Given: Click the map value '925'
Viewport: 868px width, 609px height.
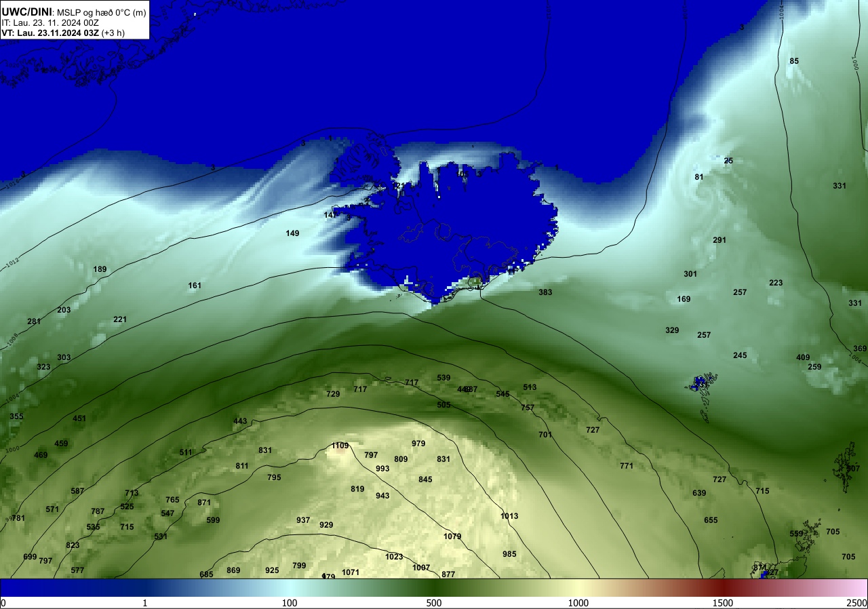Looking at the screenshot, I should 272,570.
